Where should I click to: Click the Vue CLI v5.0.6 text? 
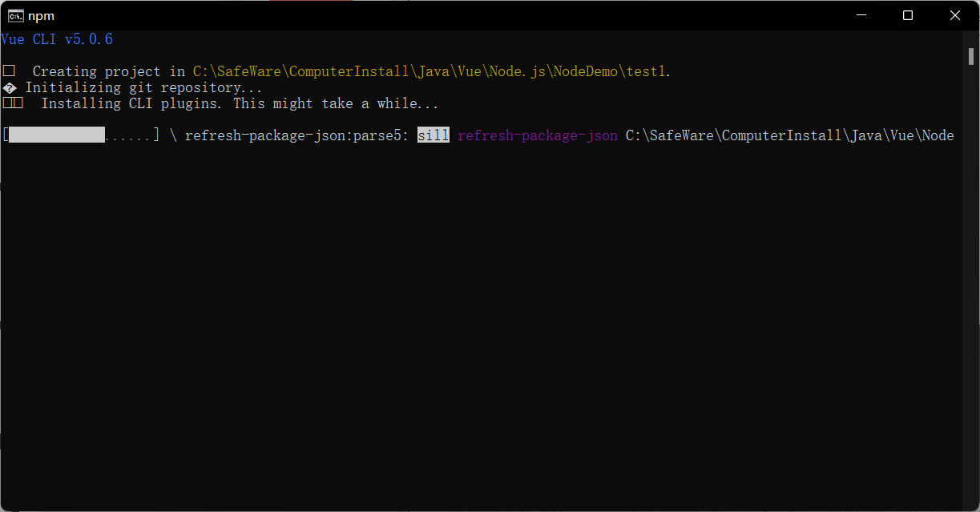[57, 39]
